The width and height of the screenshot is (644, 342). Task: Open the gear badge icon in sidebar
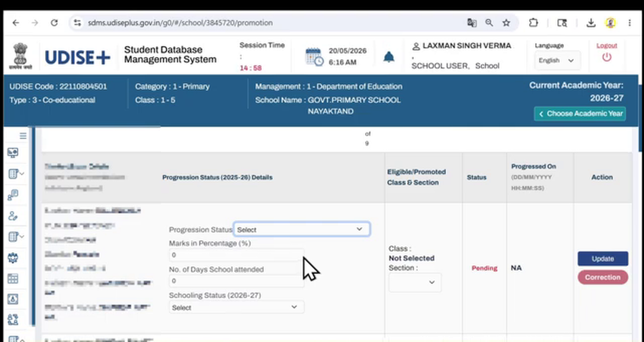coord(13,258)
